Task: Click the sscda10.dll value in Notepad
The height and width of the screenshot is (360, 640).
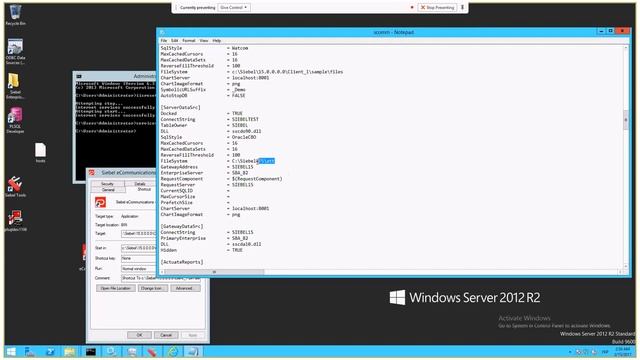Action: [x=246, y=244]
